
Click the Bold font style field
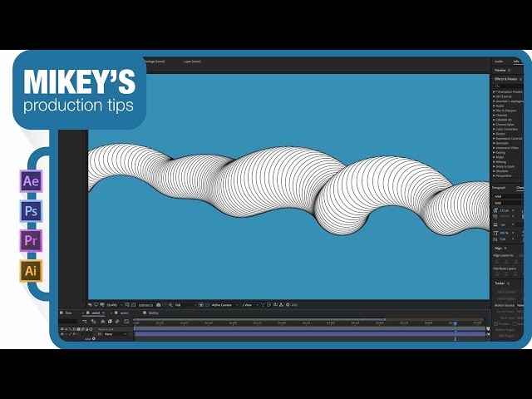(508, 203)
